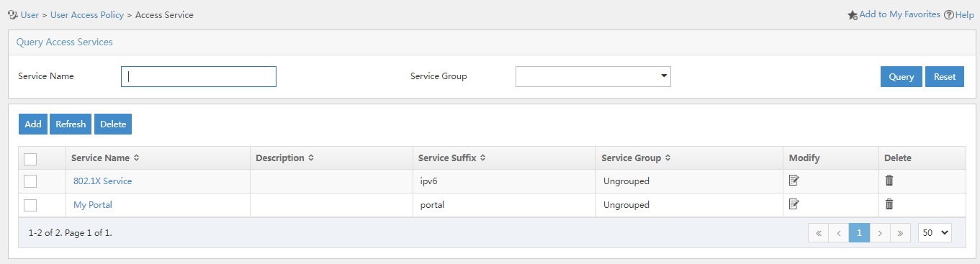This screenshot has width=980, height=264.
Task: Click the Add to My Favorites star icon
Action: pos(853,14)
